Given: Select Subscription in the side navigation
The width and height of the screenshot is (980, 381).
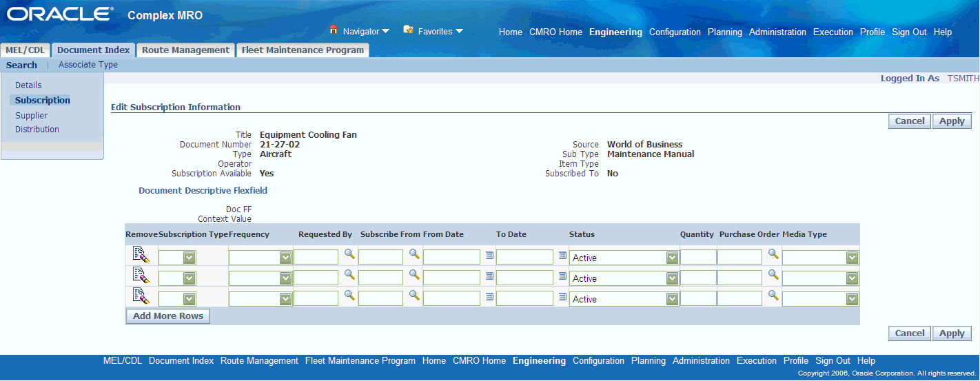Looking at the screenshot, I should (x=43, y=101).
